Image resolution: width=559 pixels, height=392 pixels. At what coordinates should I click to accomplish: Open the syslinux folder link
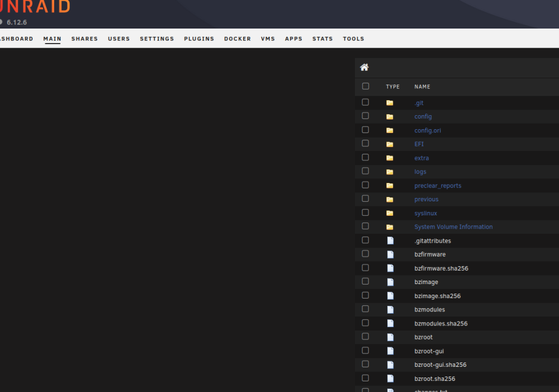425,213
